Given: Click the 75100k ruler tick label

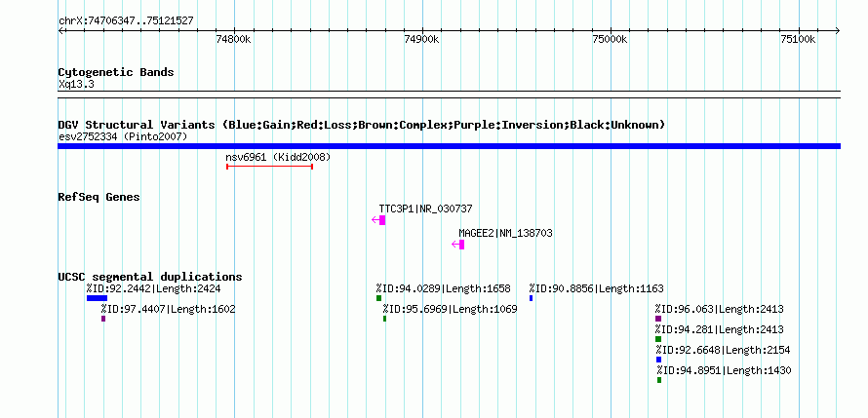Looking at the screenshot, I should point(798,39).
